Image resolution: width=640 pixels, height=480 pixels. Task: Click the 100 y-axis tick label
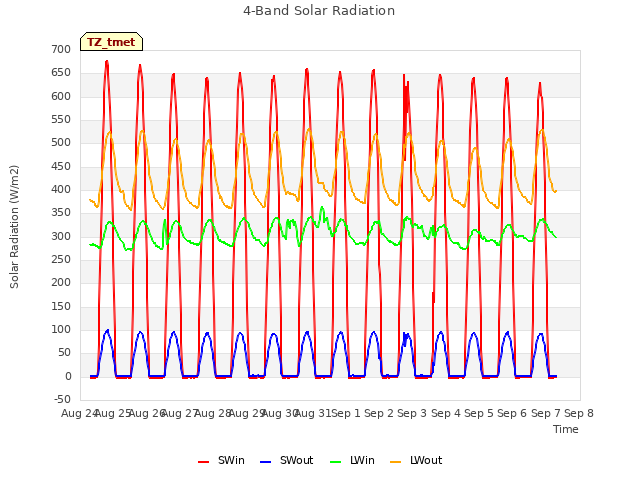coord(61,329)
